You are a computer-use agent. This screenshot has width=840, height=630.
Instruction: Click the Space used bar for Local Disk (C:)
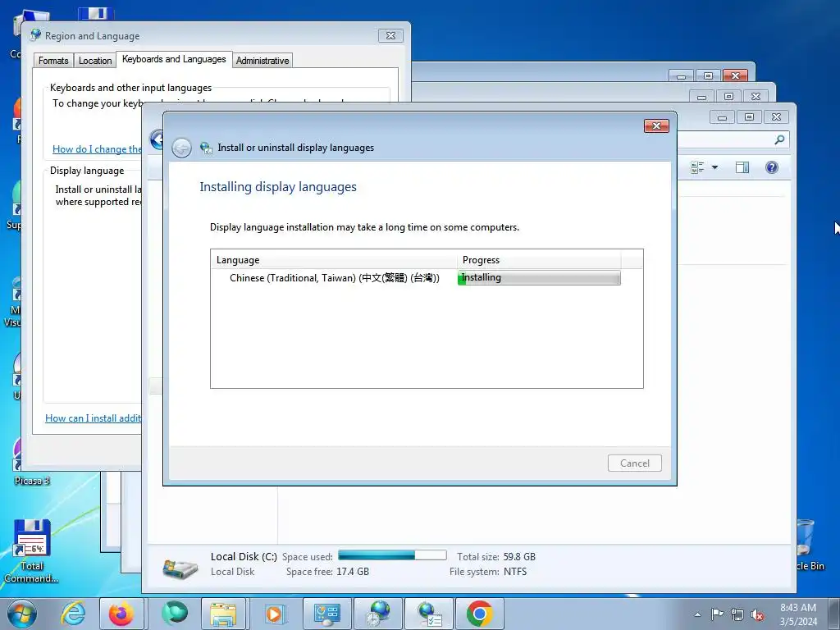392,555
